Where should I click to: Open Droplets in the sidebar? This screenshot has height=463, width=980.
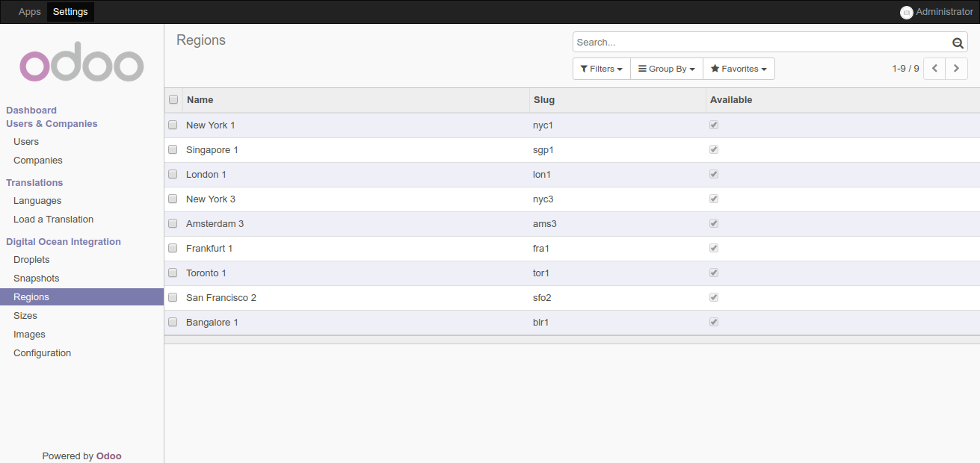(31, 259)
